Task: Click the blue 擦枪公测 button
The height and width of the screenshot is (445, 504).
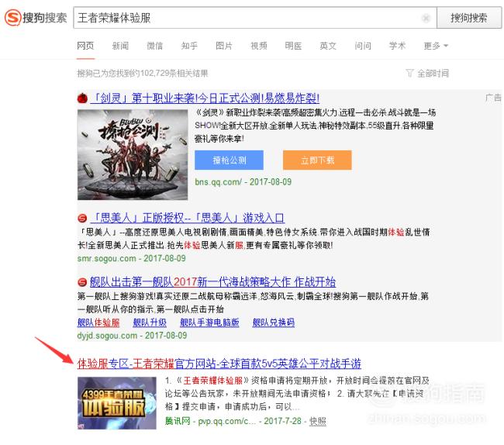Action: click(229, 160)
